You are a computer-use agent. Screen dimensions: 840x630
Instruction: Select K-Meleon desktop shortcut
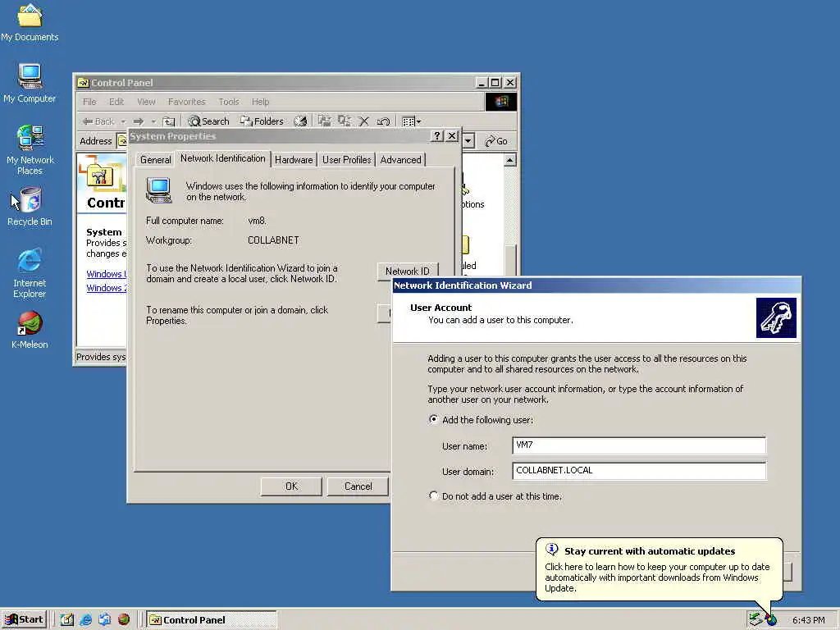(x=30, y=330)
